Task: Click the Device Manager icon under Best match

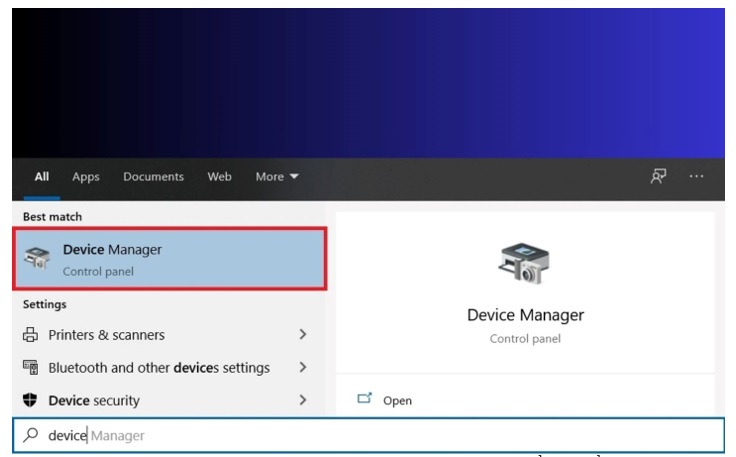Action: 37,259
